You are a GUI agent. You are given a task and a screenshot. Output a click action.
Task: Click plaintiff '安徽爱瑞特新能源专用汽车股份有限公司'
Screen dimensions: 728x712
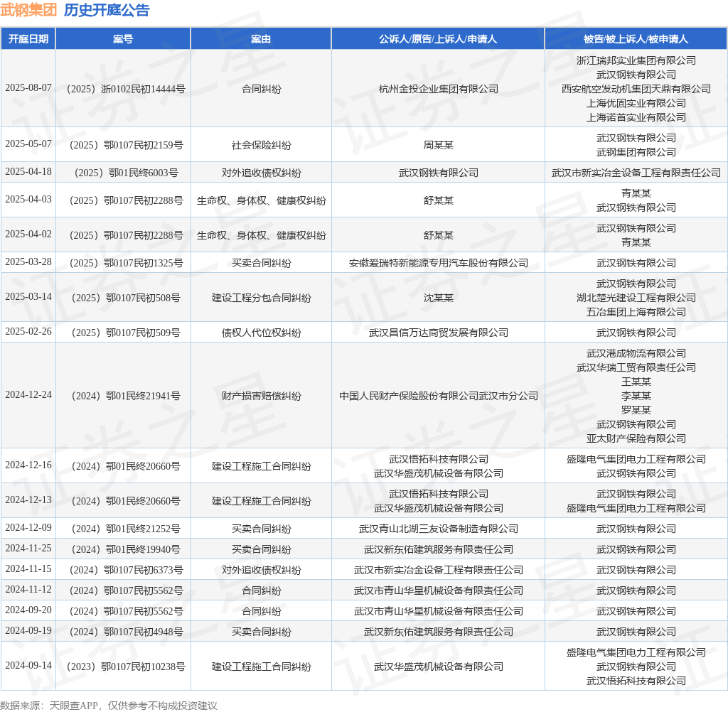click(x=438, y=263)
